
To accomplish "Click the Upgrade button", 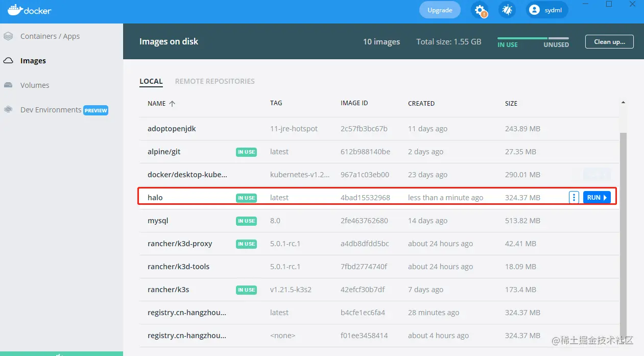I will pos(440,10).
